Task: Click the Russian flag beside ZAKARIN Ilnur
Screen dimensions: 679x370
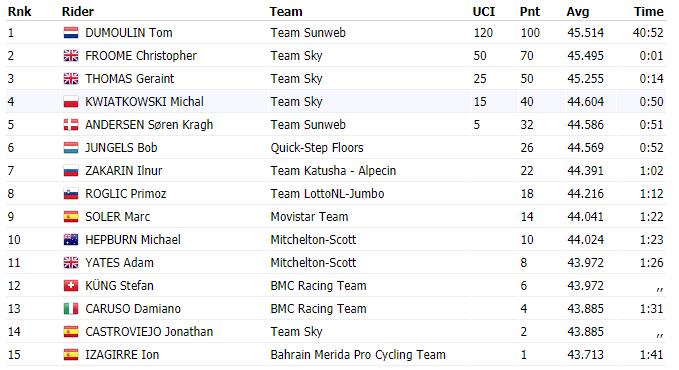Action: [71, 171]
